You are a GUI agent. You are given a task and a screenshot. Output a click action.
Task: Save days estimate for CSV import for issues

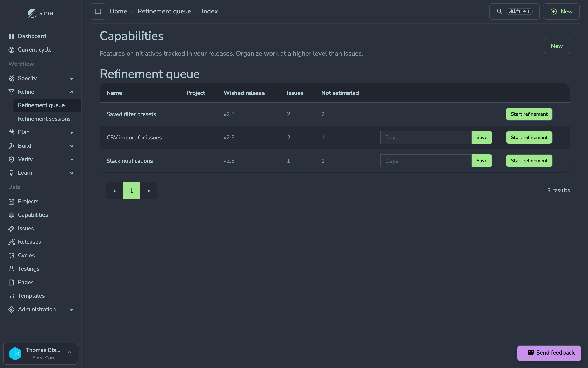coord(482,137)
